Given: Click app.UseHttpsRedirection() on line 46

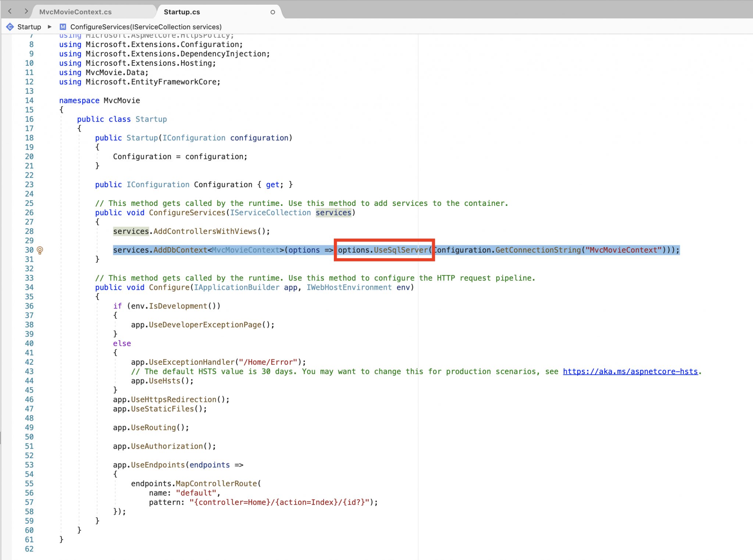Looking at the screenshot, I should pyautogui.click(x=171, y=399).
